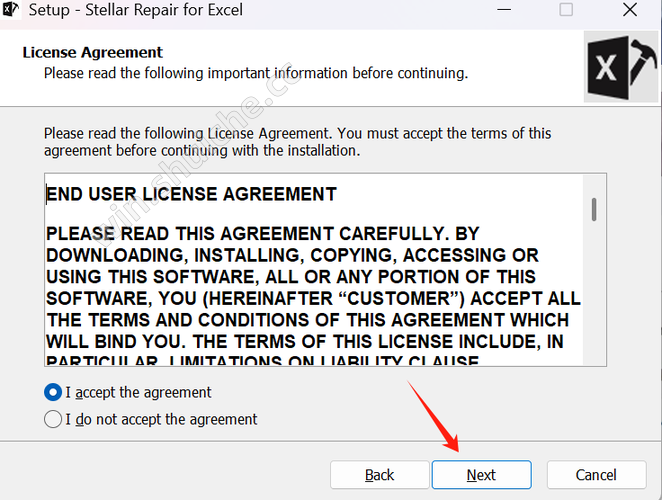
Task: Click inside the license agreement text box
Action: click(313, 269)
